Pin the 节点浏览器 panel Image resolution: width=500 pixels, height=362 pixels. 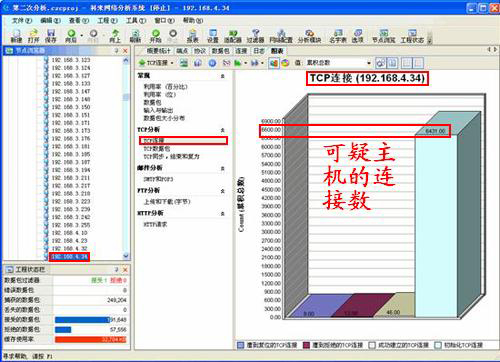(116, 51)
